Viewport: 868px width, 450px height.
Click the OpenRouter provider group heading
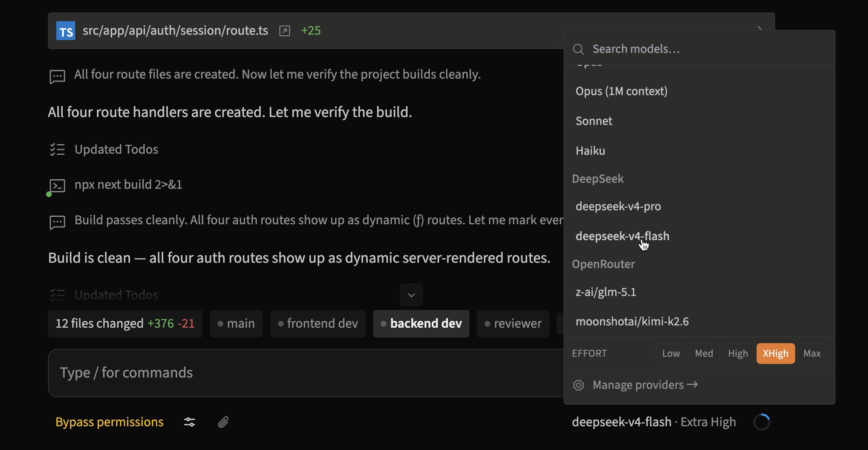click(603, 264)
